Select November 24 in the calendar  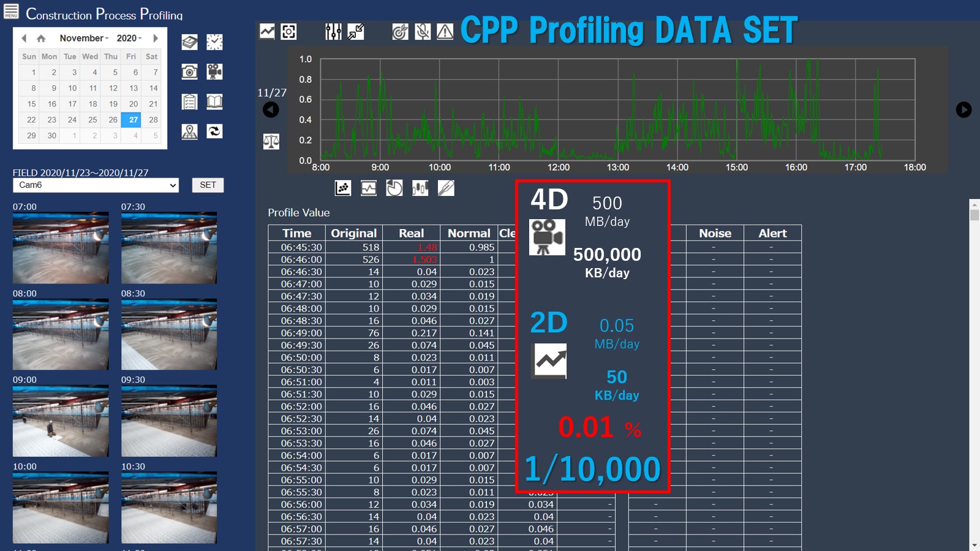tap(72, 119)
